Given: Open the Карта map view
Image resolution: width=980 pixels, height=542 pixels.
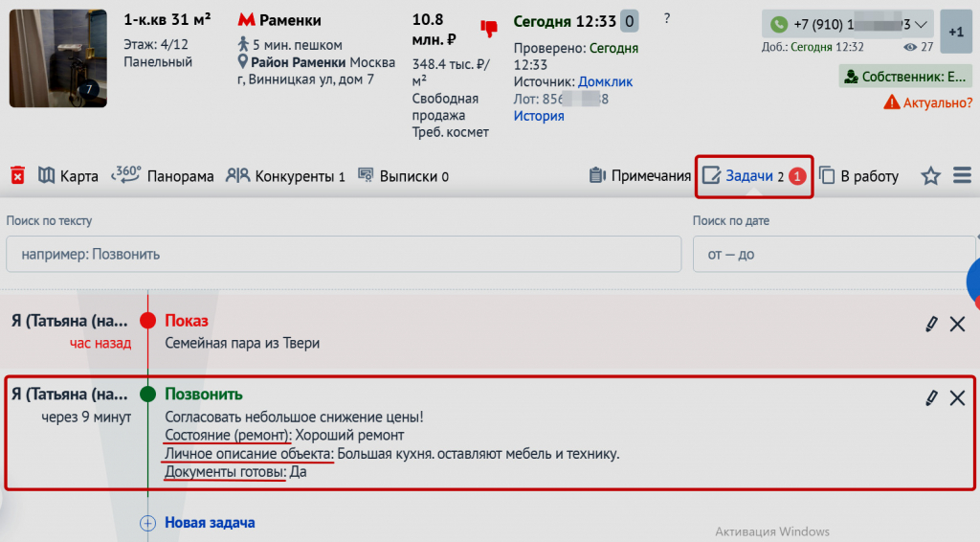Looking at the screenshot, I should (68, 176).
